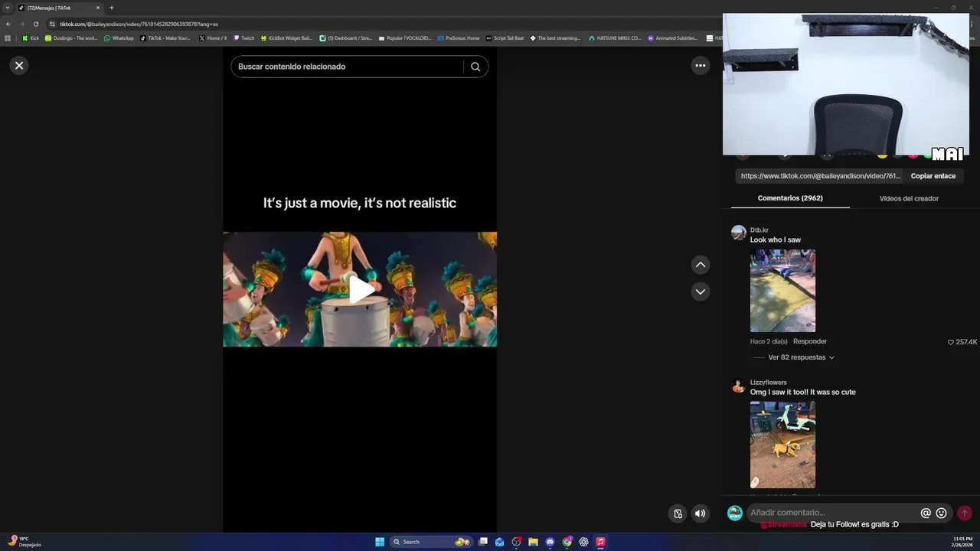Click the search magnifier icon in related search
Image resolution: width=980 pixels, height=551 pixels.
click(x=475, y=67)
